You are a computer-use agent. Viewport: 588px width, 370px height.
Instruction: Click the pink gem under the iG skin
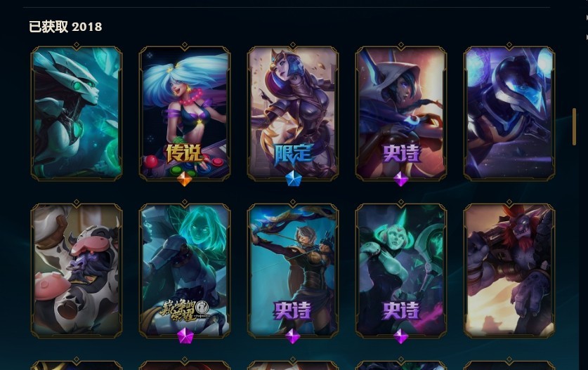tap(185, 336)
